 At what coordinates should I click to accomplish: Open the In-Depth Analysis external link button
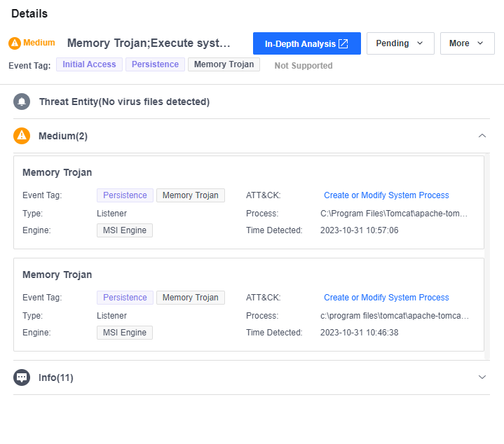[x=306, y=43]
